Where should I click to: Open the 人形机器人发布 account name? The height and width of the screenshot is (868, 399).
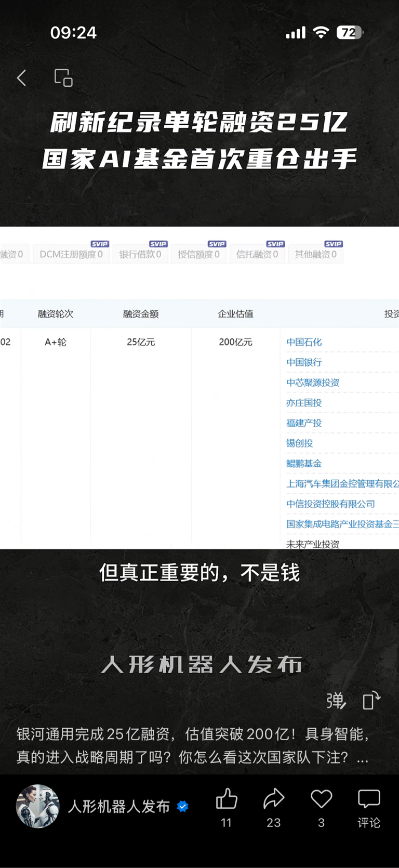[x=119, y=806]
